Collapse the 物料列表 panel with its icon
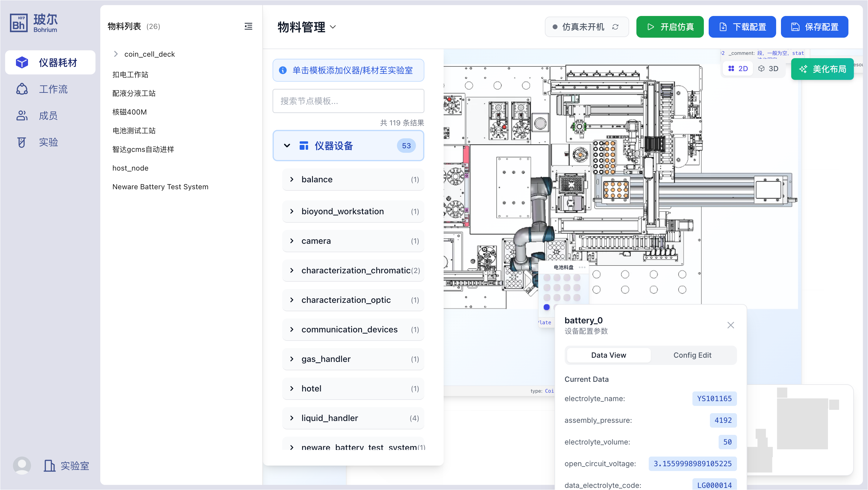 coord(248,26)
